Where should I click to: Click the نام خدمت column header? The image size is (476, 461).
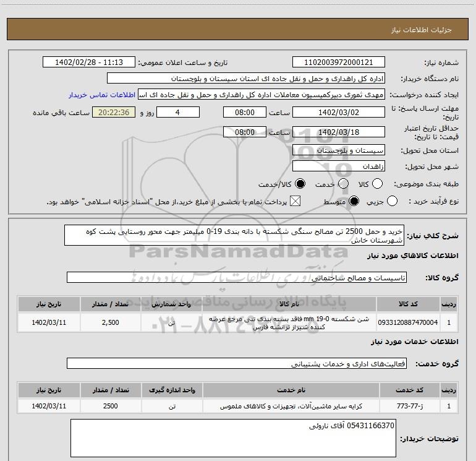(291, 390)
